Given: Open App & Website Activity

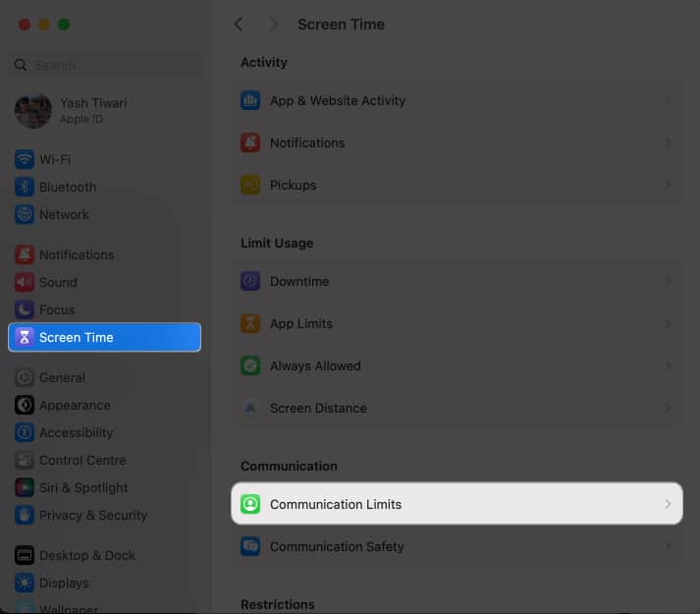Looking at the screenshot, I should (x=457, y=100).
